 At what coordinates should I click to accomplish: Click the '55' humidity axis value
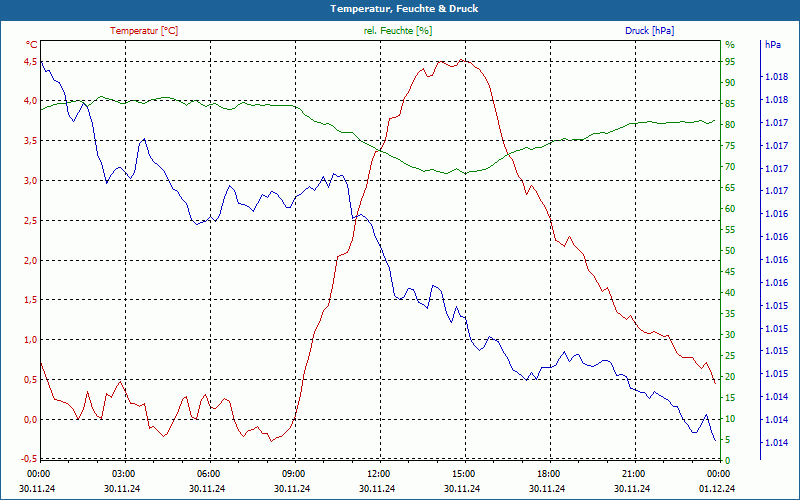730,230
